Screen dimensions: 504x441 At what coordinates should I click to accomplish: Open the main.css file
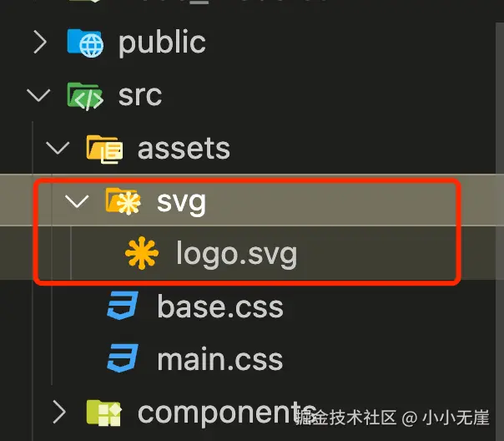220,360
